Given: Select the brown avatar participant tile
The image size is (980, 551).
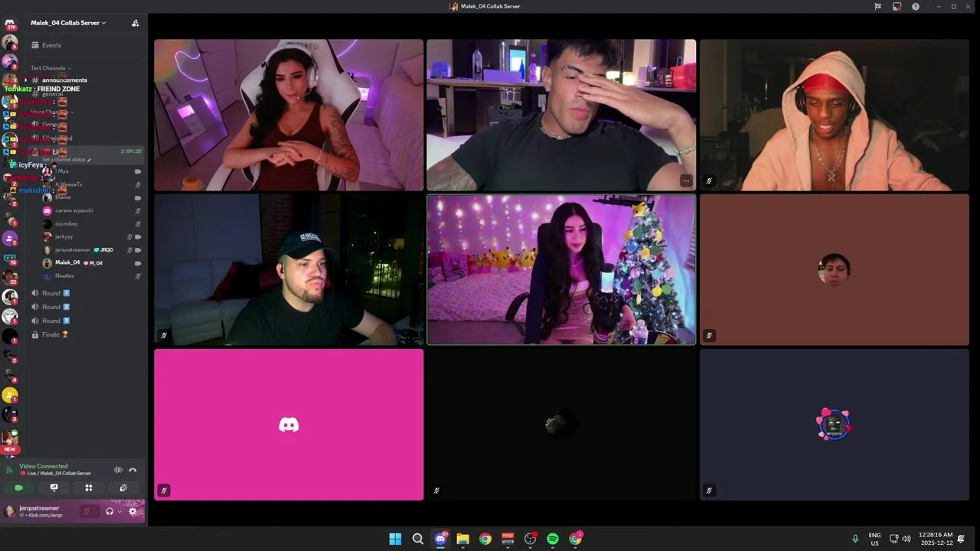Looking at the screenshot, I should click(835, 269).
